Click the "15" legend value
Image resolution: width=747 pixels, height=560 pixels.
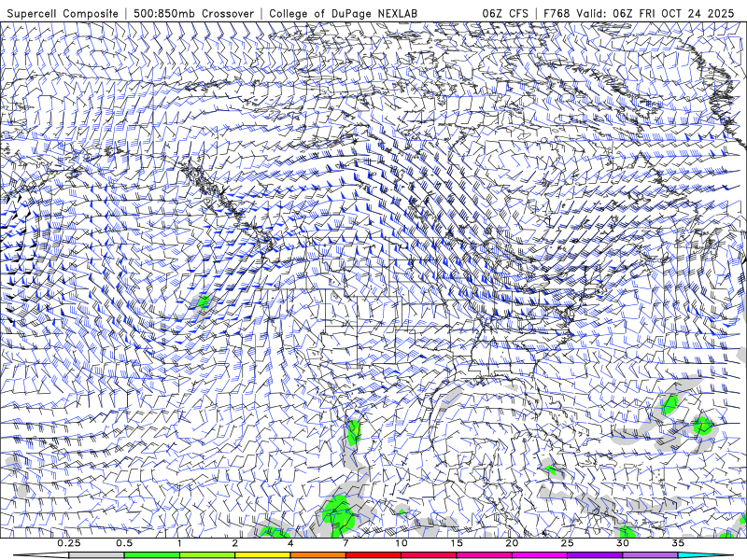457,543
